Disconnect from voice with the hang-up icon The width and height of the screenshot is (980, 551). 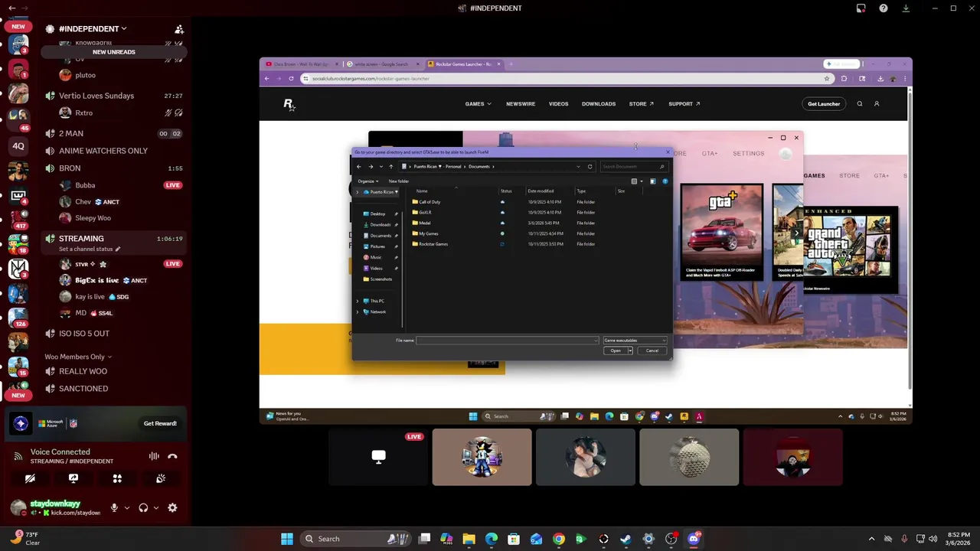172,456
